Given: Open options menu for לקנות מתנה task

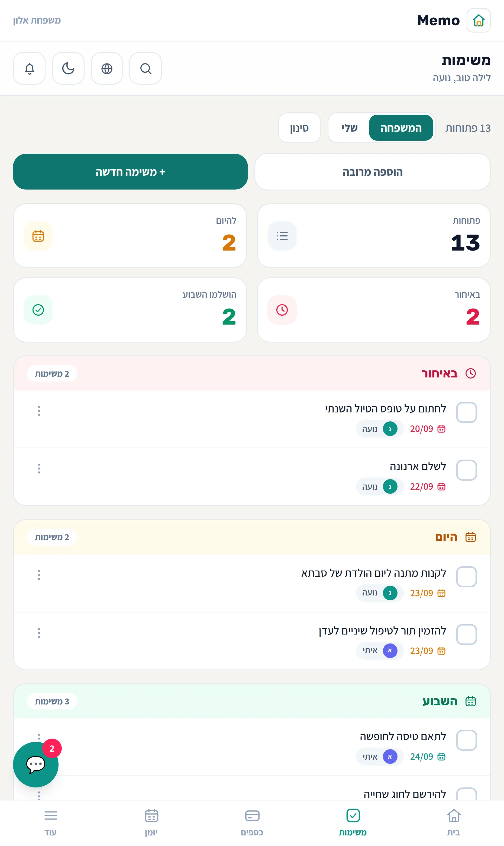Looking at the screenshot, I should pyautogui.click(x=39, y=575).
